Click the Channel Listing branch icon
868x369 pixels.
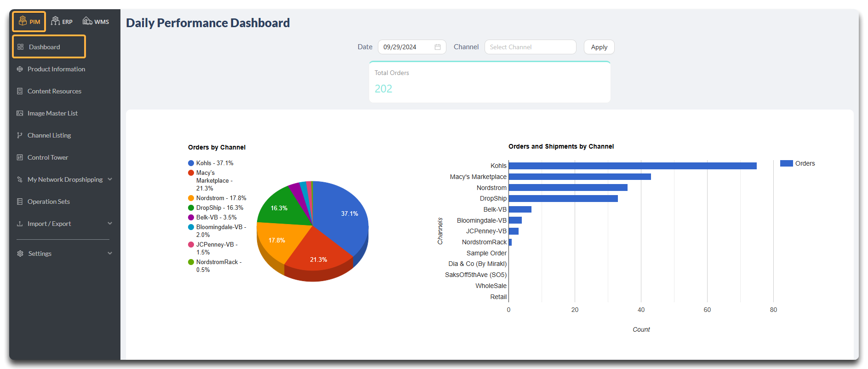pos(20,135)
